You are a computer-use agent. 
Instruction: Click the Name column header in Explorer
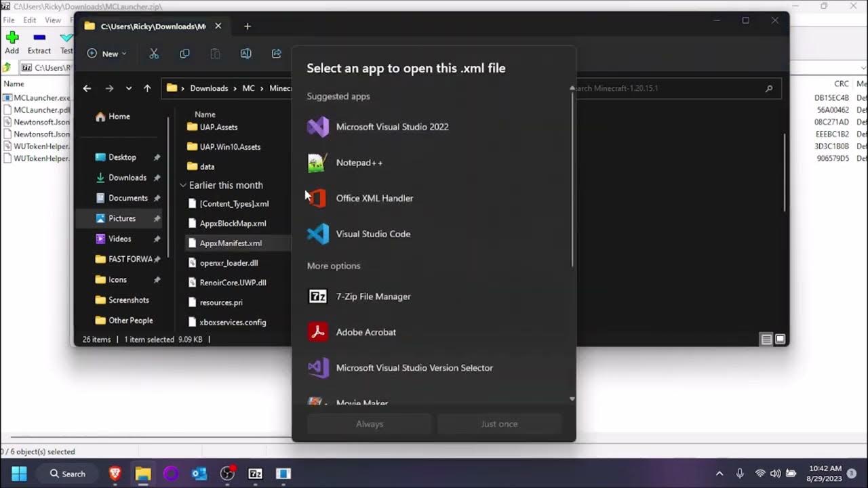click(205, 115)
